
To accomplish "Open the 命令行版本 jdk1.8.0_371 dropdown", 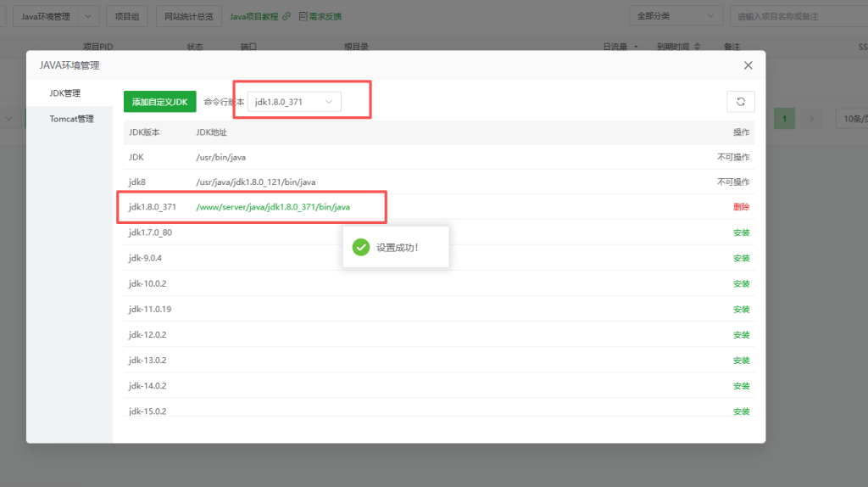I will click(x=294, y=102).
